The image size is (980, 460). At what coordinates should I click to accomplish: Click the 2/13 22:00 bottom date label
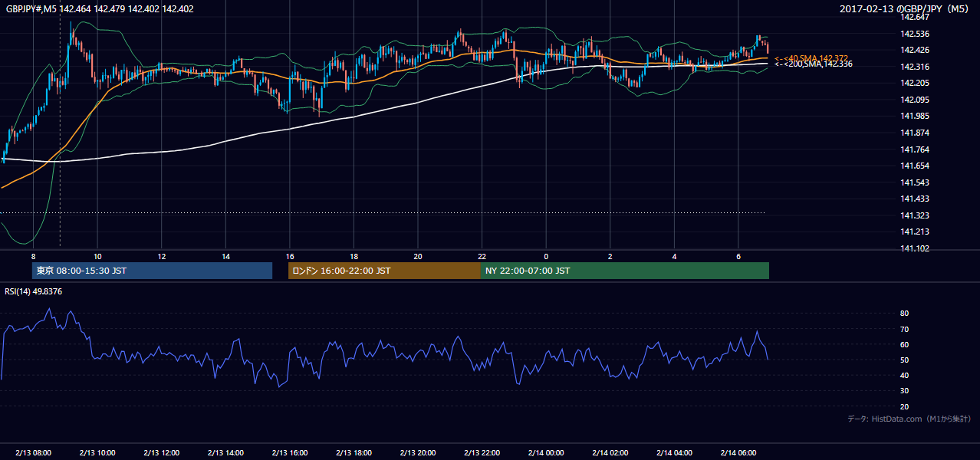click(x=482, y=453)
